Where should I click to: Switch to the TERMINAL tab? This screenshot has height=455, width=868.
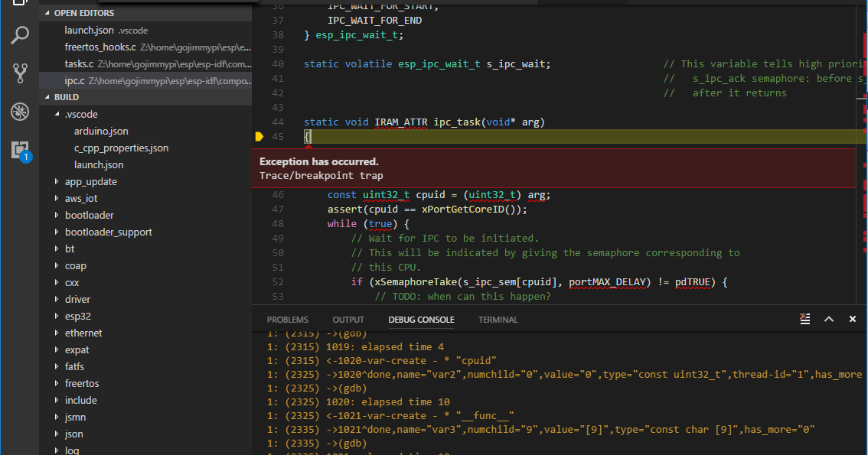[x=498, y=320]
